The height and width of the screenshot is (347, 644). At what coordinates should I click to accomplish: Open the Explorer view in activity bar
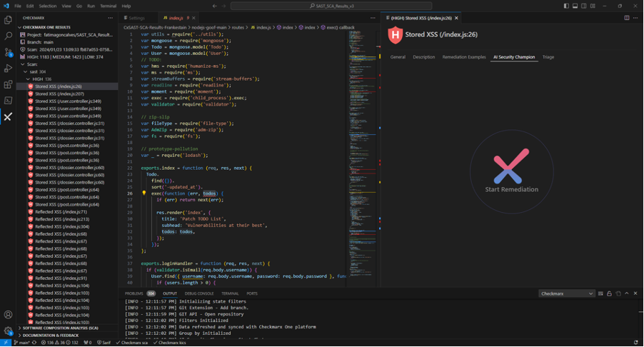pyautogui.click(x=8, y=20)
